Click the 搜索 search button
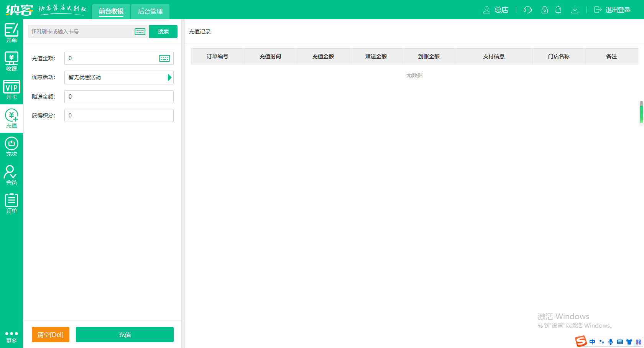 click(x=163, y=31)
